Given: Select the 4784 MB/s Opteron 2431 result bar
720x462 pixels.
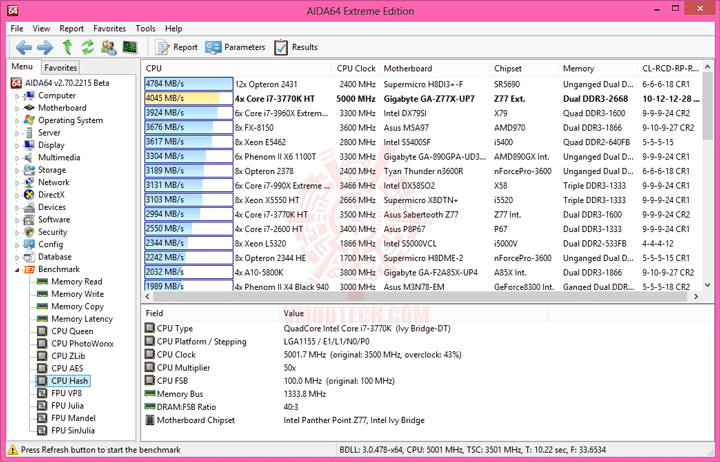Looking at the screenshot, I should [x=189, y=84].
